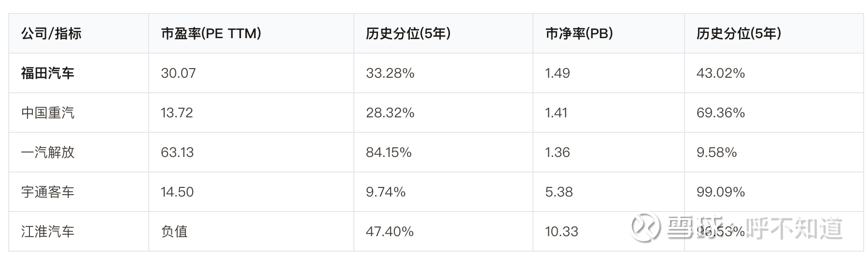The height and width of the screenshot is (255, 868).
Task: Select the 13.72 PE cell
Action: (177, 113)
